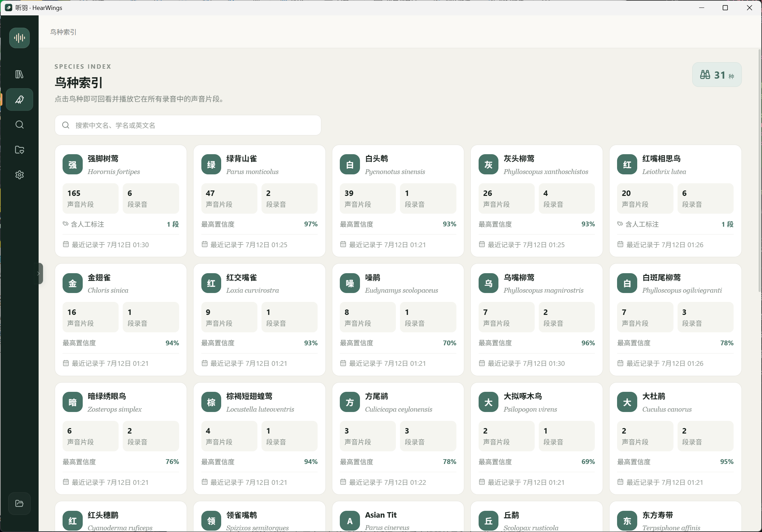The width and height of the screenshot is (762, 532).
Task: Click the scientific name Psilopogon virens
Action: (530, 409)
